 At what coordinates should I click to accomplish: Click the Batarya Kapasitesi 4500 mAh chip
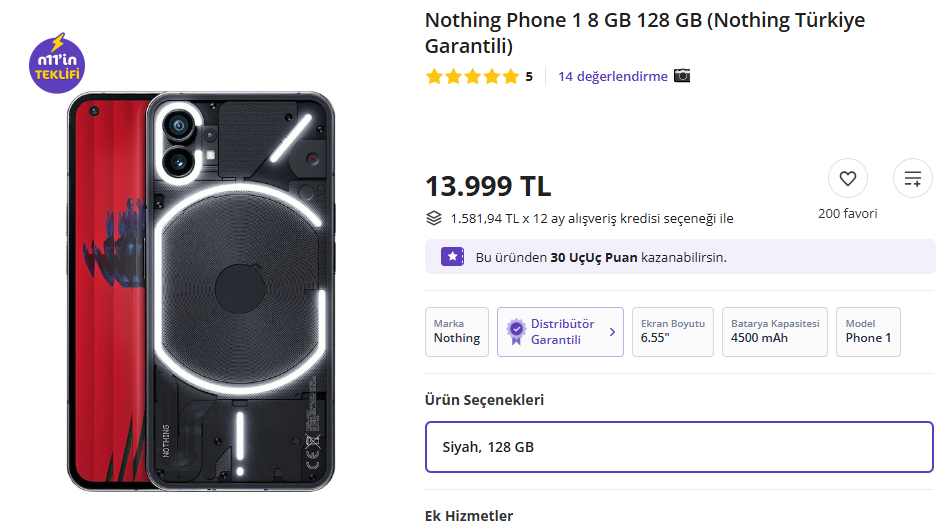pos(774,332)
